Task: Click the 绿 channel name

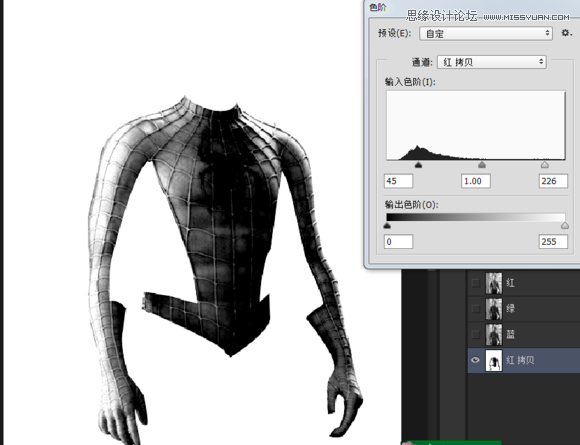Action: pyautogui.click(x=510, y=309)
